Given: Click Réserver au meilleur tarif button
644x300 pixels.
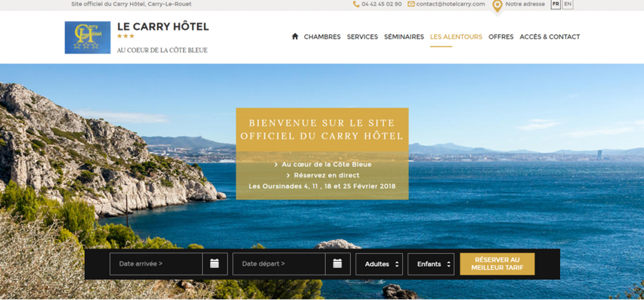Looking at the screenshot, I should coord(497,264).
